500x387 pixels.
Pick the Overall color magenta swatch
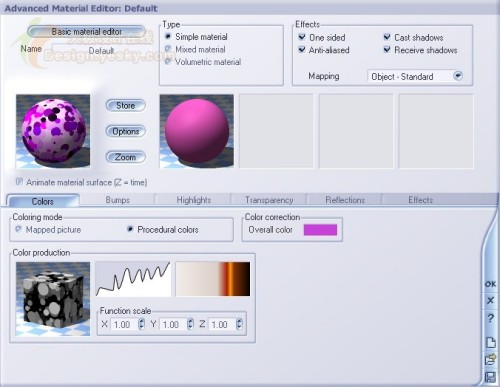pos(320,230)
